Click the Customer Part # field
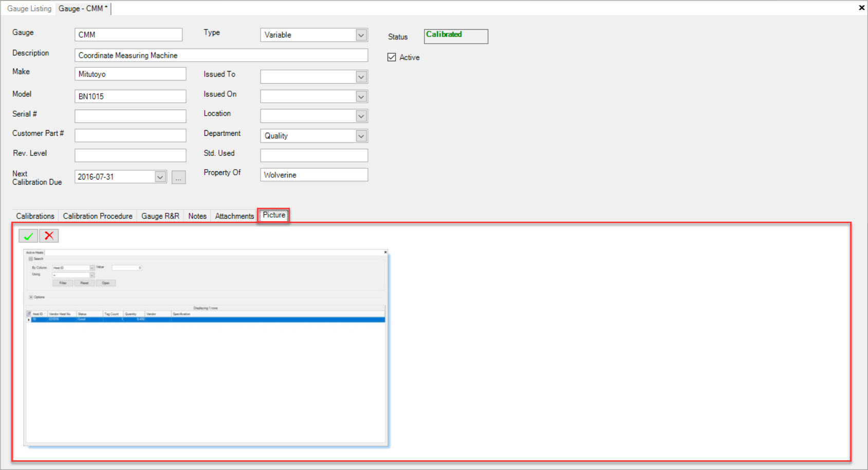868x470 pixels. pos(131,135)
